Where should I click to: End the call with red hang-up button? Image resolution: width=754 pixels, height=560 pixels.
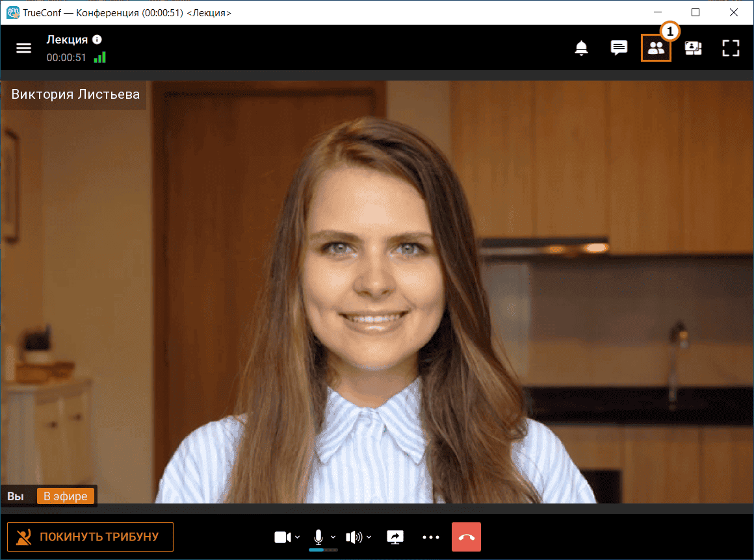point(466,537)
